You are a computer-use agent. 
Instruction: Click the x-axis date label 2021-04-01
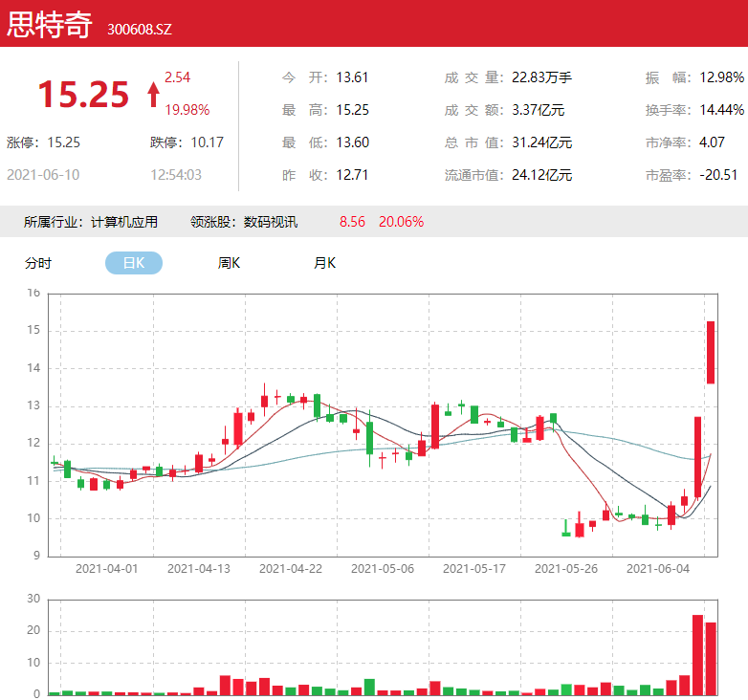(106, 569)
